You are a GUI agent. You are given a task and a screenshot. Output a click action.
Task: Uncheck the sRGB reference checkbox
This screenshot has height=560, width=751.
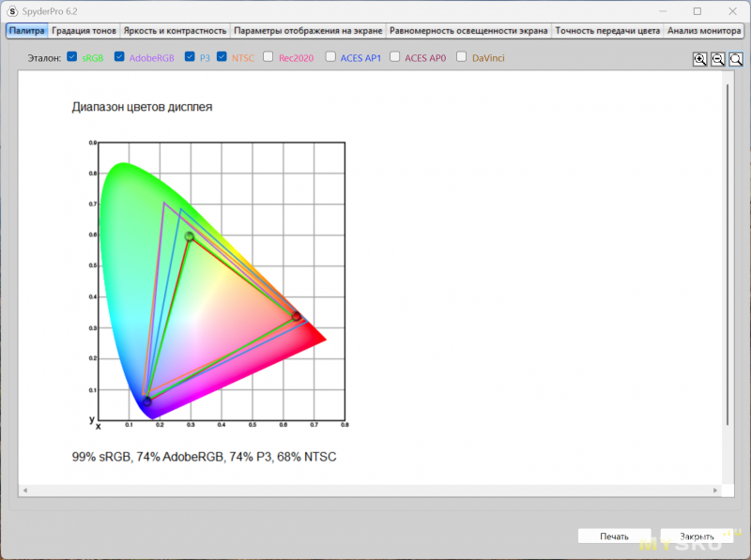point(72,57)
